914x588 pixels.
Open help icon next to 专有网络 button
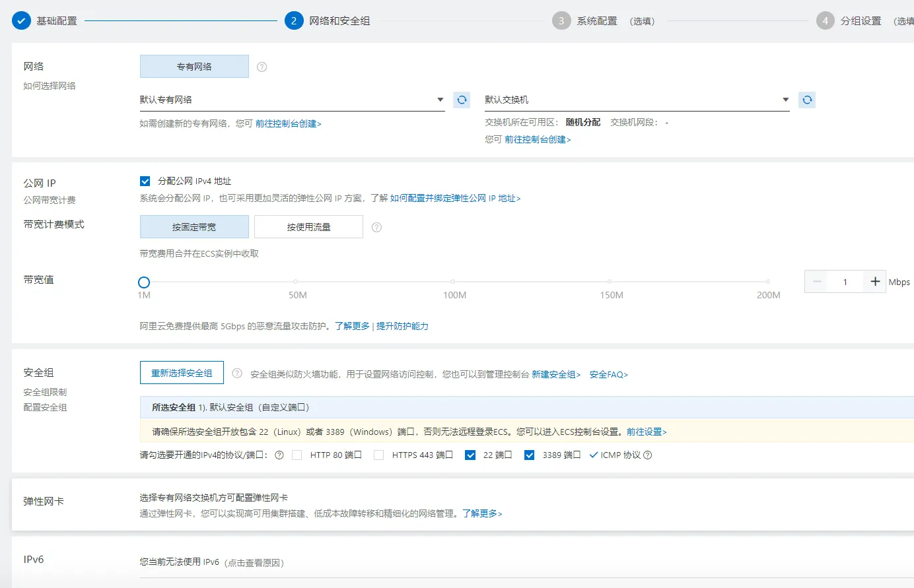coord(262,67)
